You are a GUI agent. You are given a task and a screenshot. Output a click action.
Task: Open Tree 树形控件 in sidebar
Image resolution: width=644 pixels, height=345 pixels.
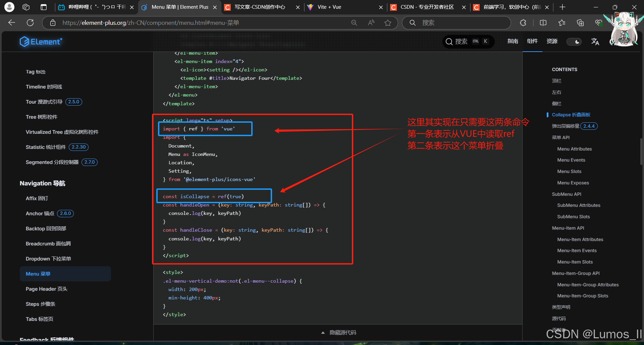coord(42,117)
